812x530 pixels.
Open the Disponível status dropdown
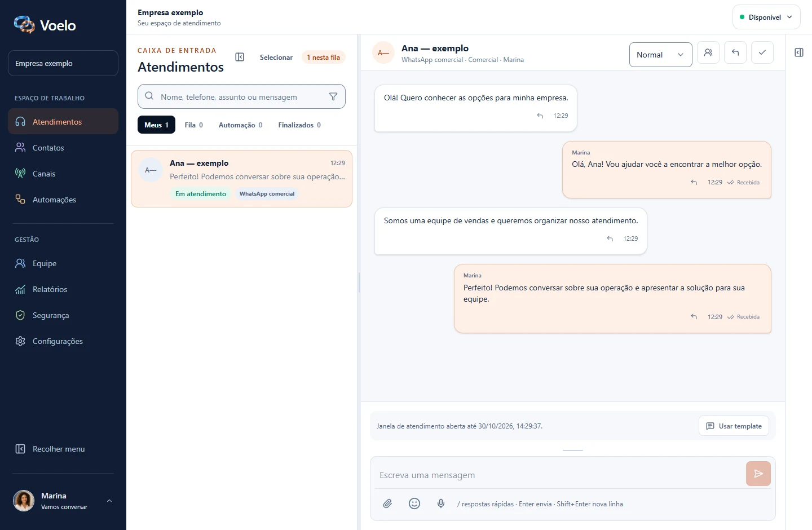(766, 17)
